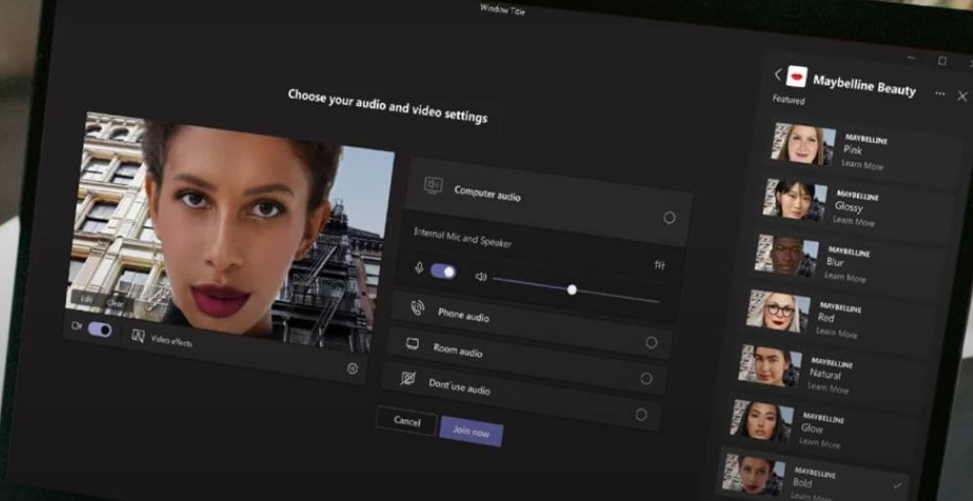The image size is (973, 501).
Task: Select the Computer audio radio option
Action: (x=669, y=218)
